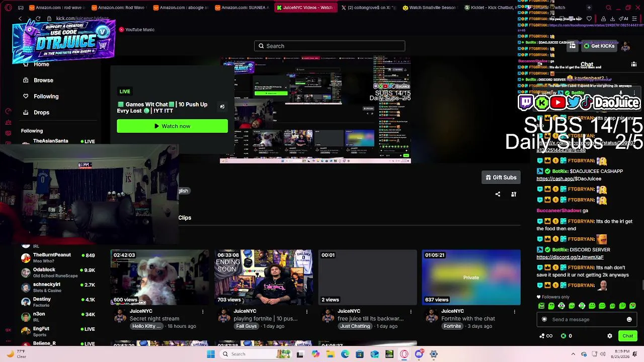This screenshot has height=362, width=644.
Task: Open chat settings gear icon
Action: [610, 336]
